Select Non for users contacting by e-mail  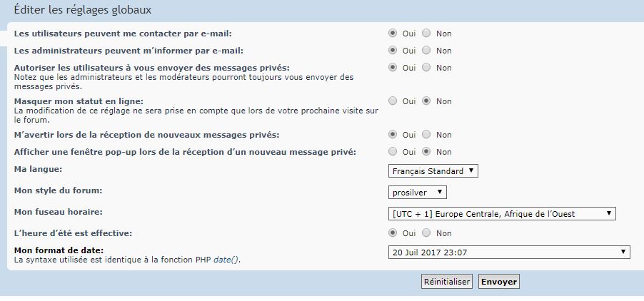click(426, 34)
